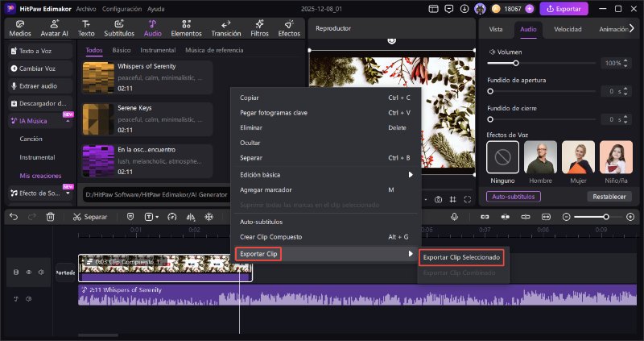Collapse the IA Música section

pos(67,121)
